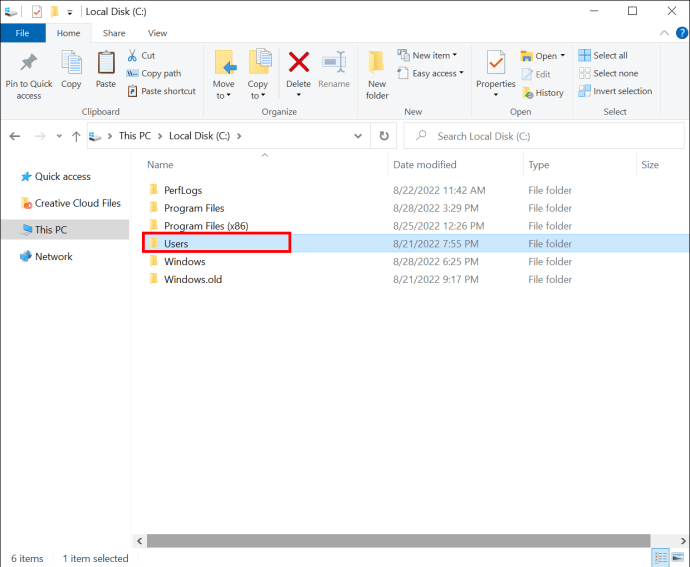Open the New item dropdown
Viewport: 690px width, 567px height.
pyautogui.click(x=427, y=55)
